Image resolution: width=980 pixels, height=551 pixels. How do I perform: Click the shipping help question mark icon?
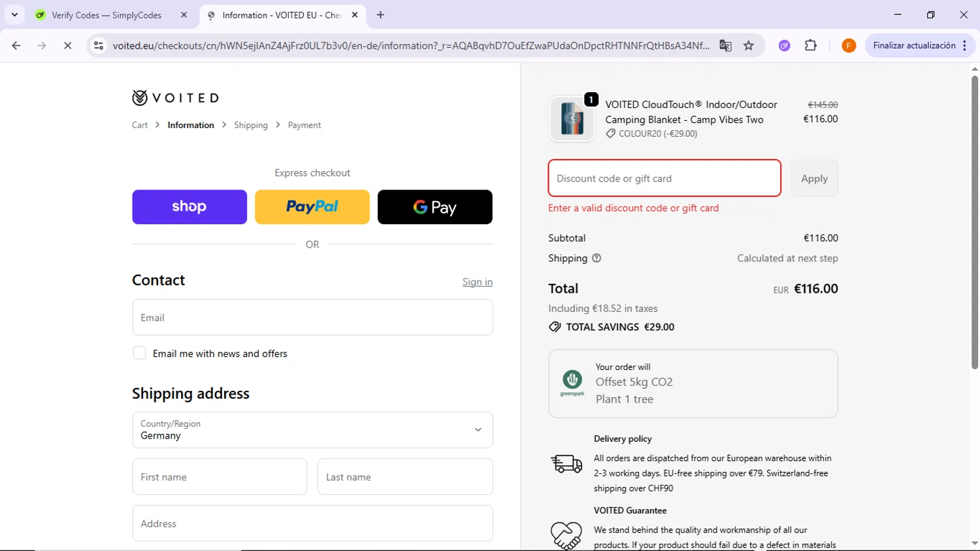pyautogui.click(x=596, y=258)
